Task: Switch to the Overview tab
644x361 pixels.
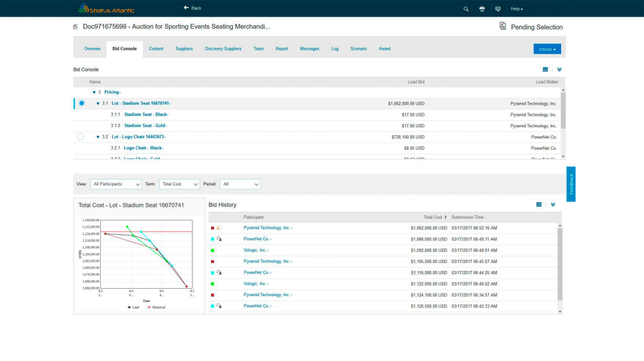Action: [x=92, y=48]
